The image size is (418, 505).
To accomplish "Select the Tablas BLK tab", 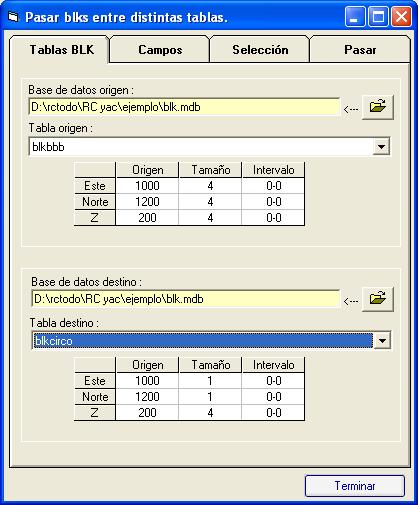I will pyautogui.click(x=62, y=50).
